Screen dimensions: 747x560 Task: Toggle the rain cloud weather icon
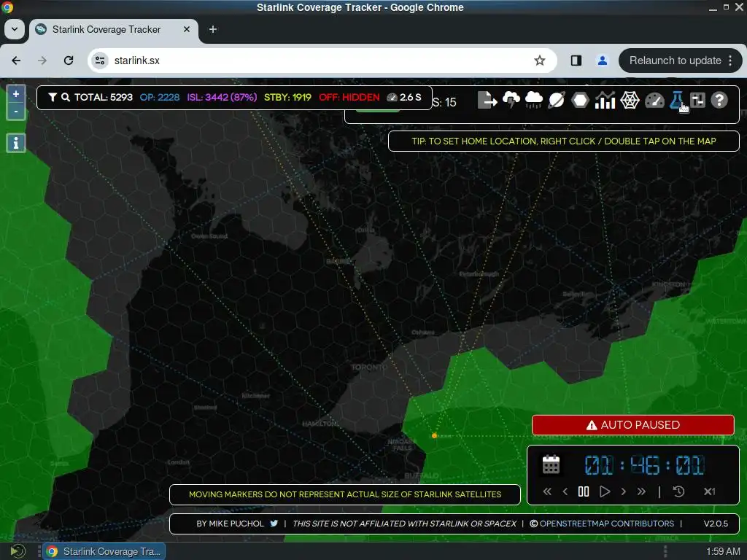coord(533,100)
